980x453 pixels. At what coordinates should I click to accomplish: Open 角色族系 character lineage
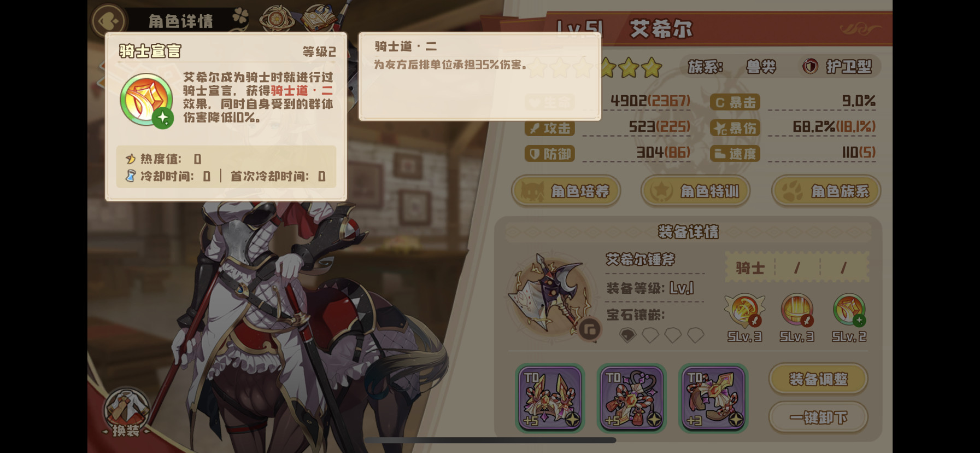point(826,191)
